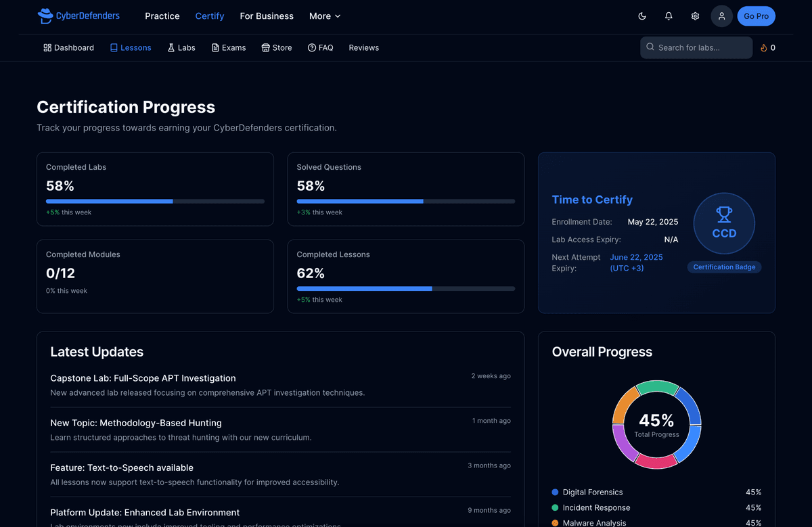Select Incident Response legend item
This screenshot has height=527, width=812.
pos(656,508)
